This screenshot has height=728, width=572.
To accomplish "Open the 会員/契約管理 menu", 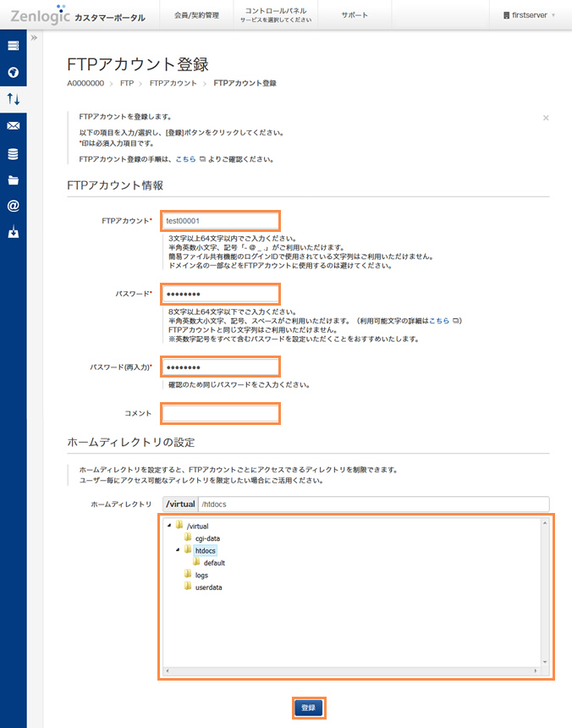I will (196, 15).
